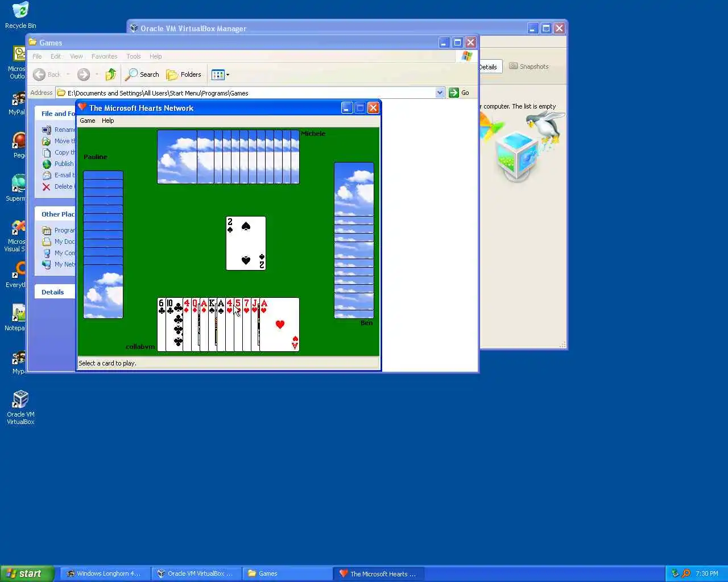Click 'Select a card to play.' status text
Viewport: 728px width, 582px height.
point(107,363)
